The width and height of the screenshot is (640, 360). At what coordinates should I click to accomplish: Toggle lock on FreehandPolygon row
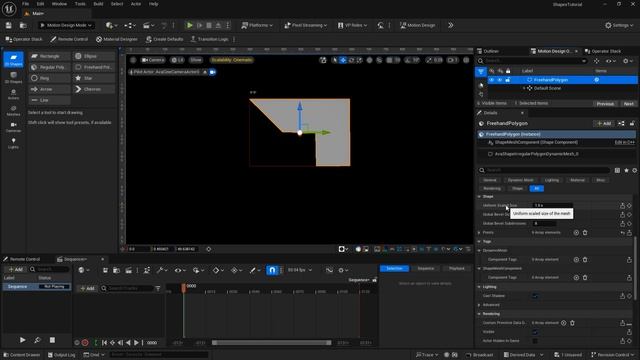pos(508,80)
